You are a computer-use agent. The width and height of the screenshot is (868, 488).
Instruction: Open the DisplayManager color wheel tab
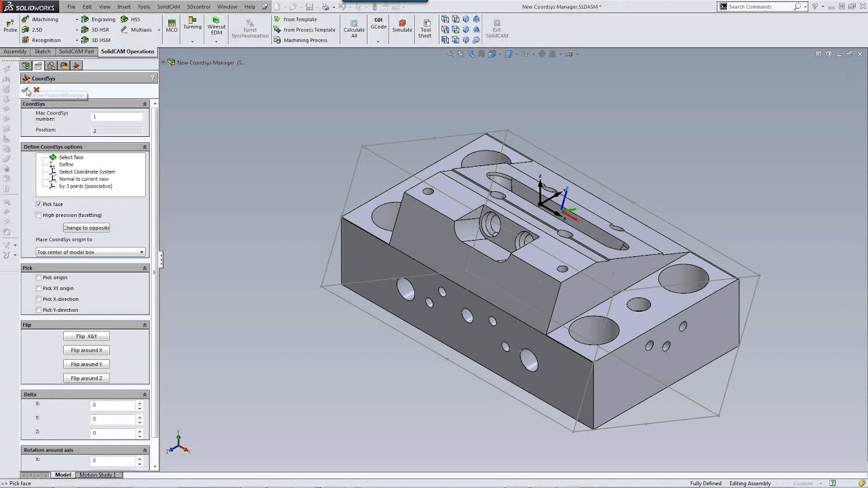64,66
